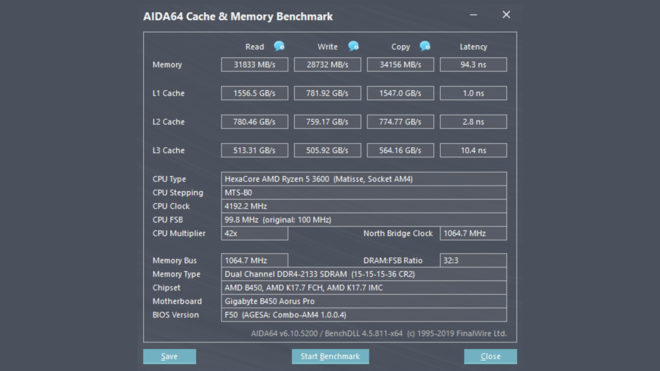The height and width of the screenshot is (371, 660).
Task: Click the L2 Cache Read value 780.46 GB/s
Action: [255, 122]
